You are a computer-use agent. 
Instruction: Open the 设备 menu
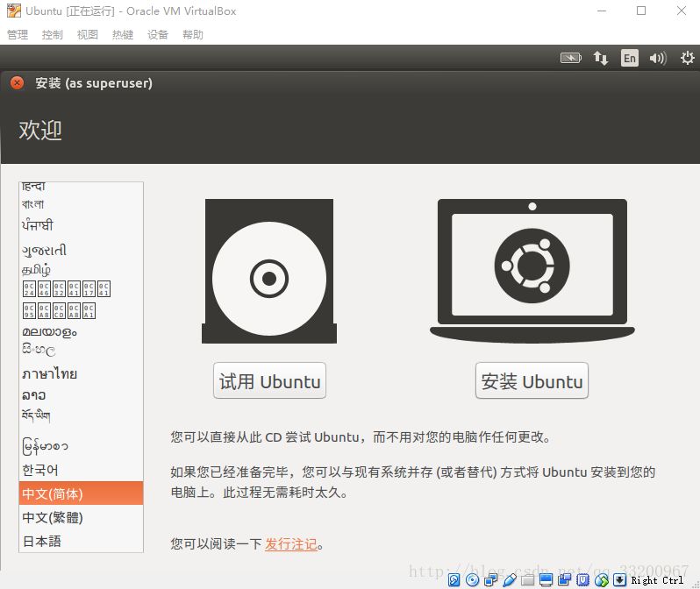point(158,34)
